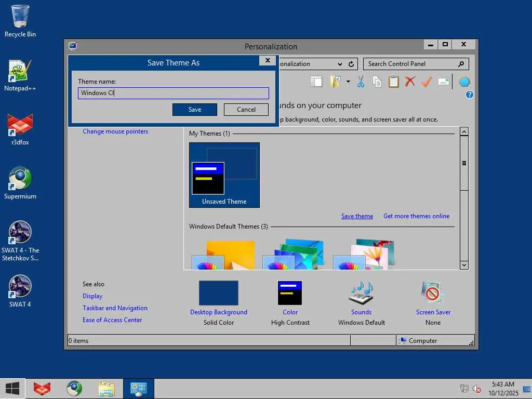Click the clipboard Paste icon
Image resolution: width=532 pixels, height=399 pixels.
pos(394,82)
